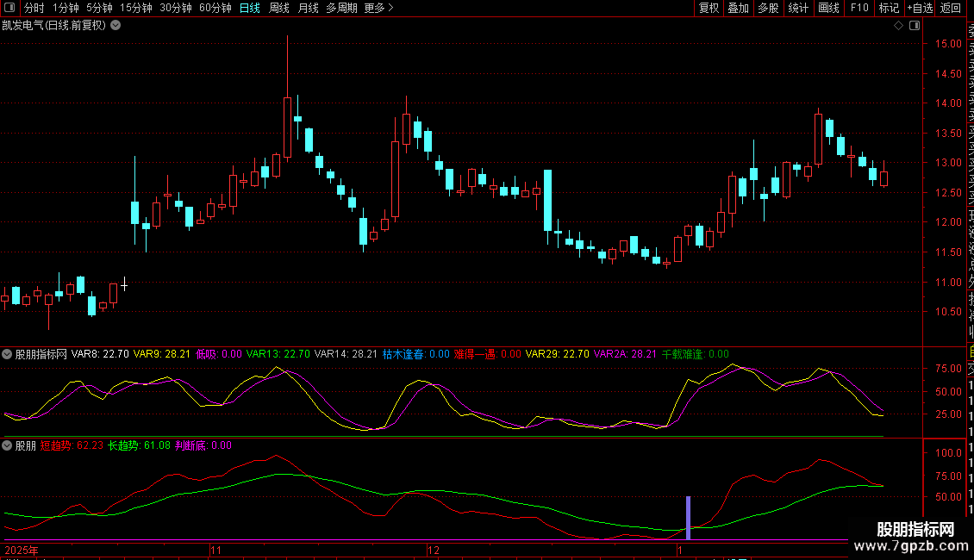Image resolution: width=974 pixels, height=560 pixels.
Task: Open the 叠加 overlay tool
Action: click(738, 8)
